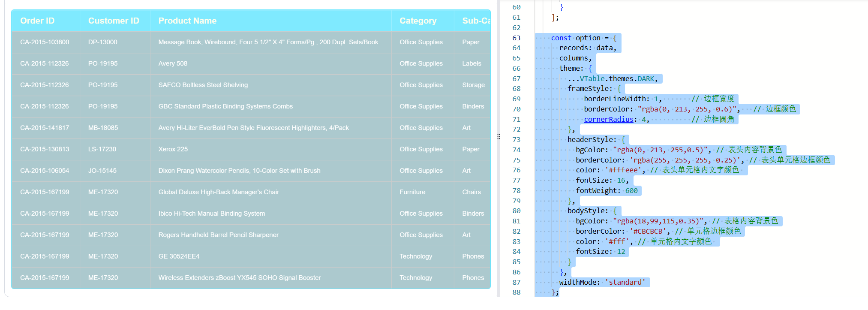Screen dimensions: 868x310
Task: Select SAFCO Boltless Steel Shelving cell
Action: 270,85
